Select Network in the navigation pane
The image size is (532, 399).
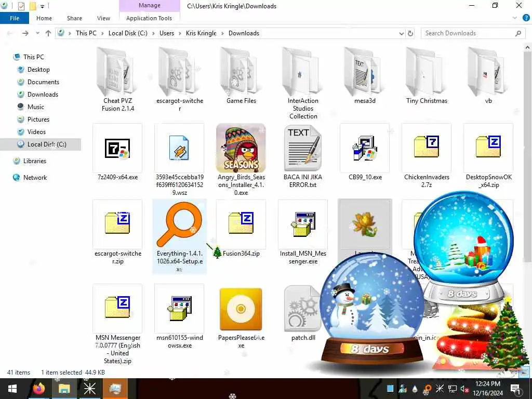pyautogui.click(x=35, y=178)
